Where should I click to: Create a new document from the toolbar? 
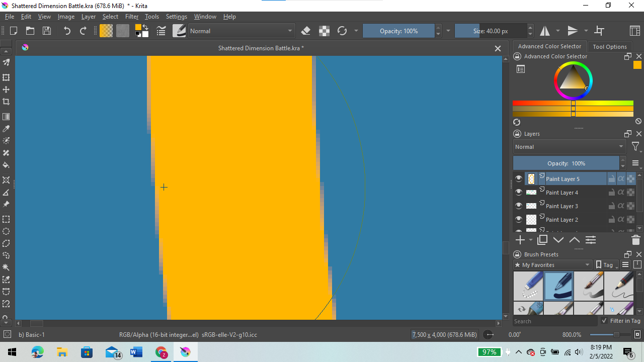(x=14, y=31)
